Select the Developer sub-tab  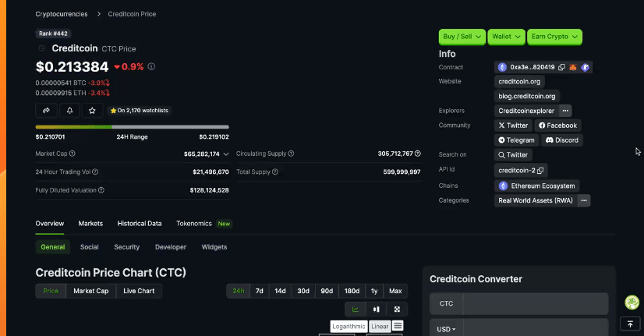click(x=171, y=247)
